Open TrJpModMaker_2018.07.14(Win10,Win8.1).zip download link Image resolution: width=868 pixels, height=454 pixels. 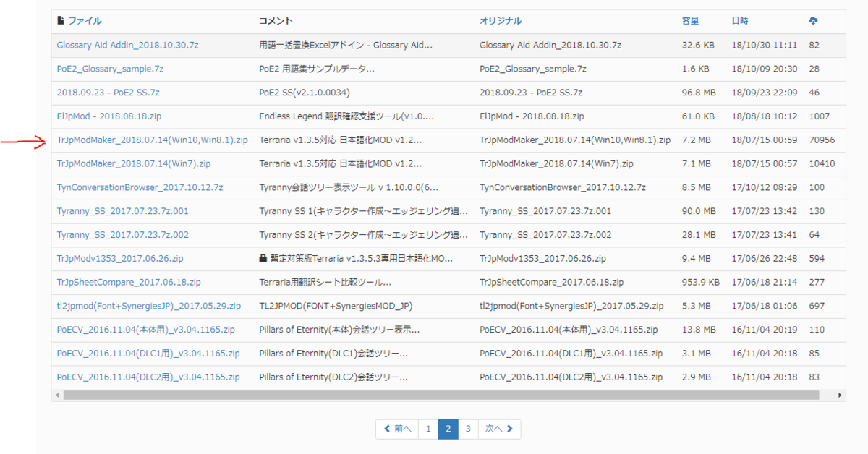point(152,140)
